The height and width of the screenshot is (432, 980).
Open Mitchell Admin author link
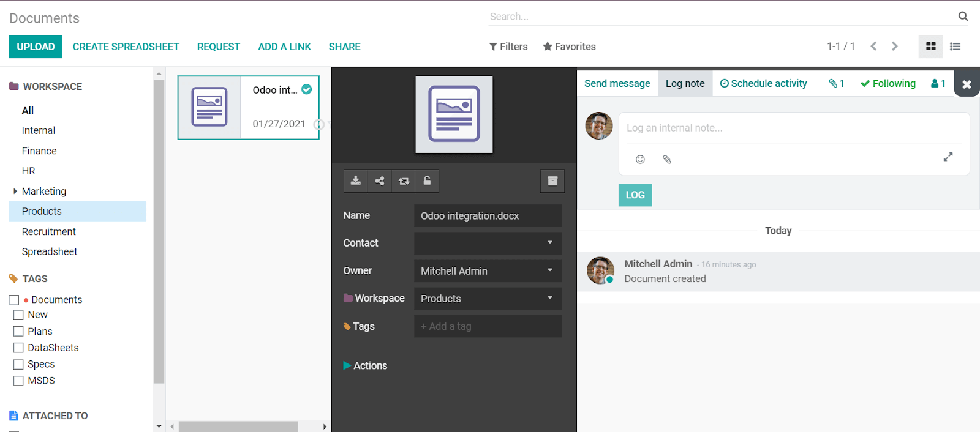pos(658,264)
